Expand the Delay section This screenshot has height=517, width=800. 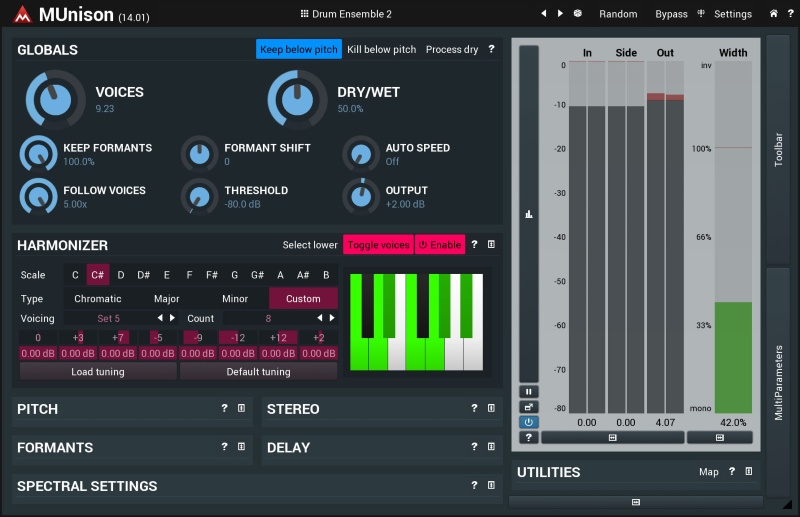[288, 448]
